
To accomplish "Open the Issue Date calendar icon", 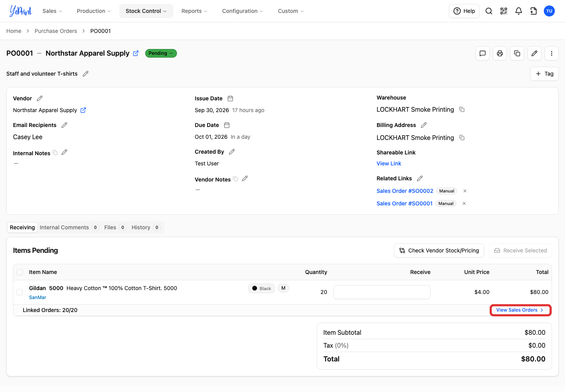I will pyautogui.click(x=230, y=98).
